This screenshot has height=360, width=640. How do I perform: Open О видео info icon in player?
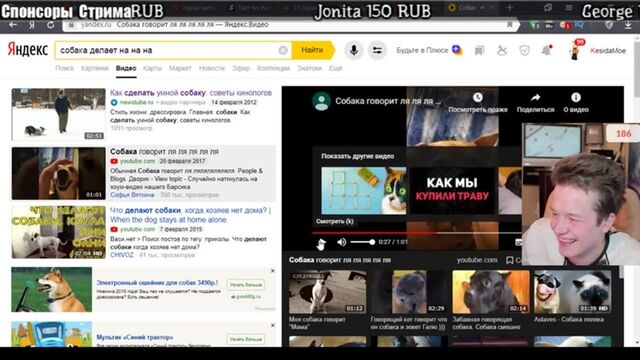click(x=576, y=98)
